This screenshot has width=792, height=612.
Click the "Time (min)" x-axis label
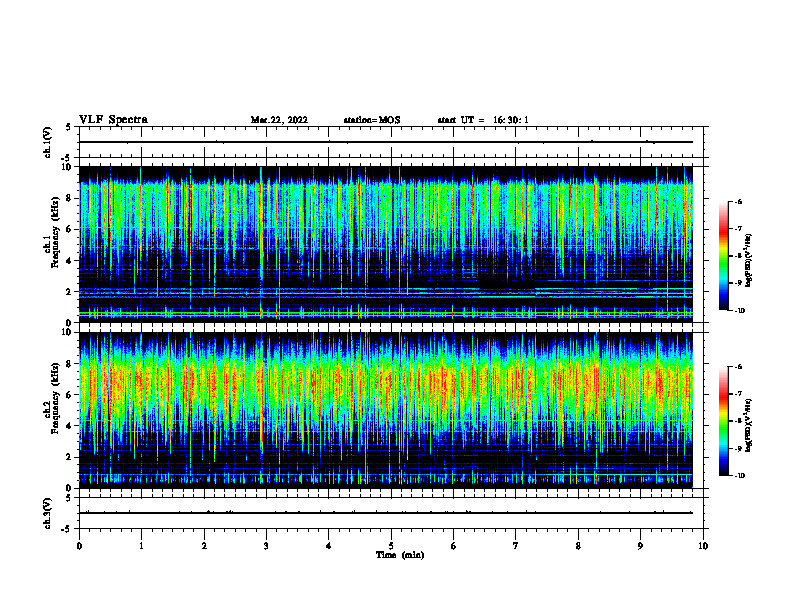400,555
